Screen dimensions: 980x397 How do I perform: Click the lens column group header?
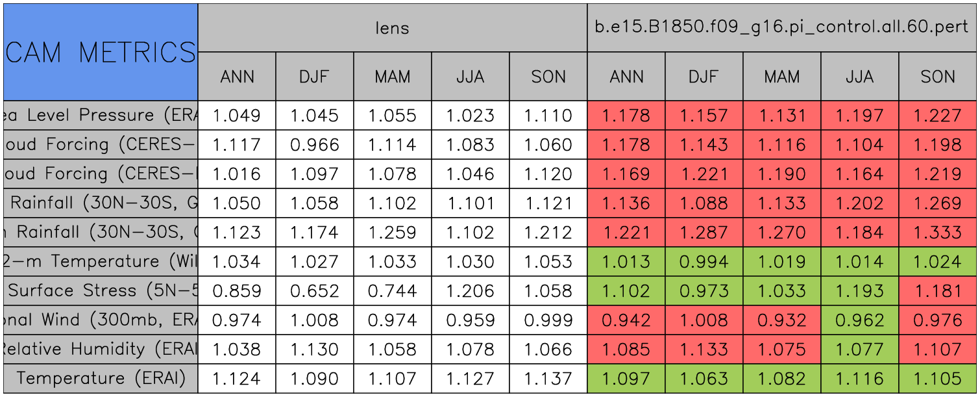point(392,28)
